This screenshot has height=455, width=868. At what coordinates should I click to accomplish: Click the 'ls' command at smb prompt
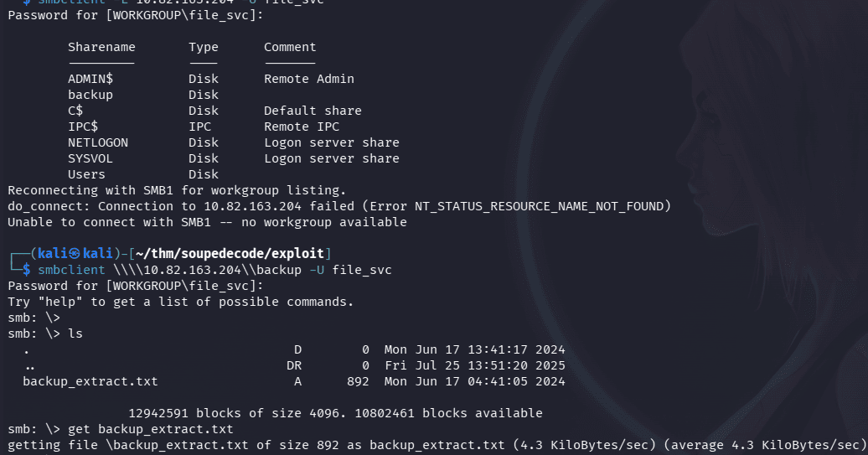tap(75, 333)
